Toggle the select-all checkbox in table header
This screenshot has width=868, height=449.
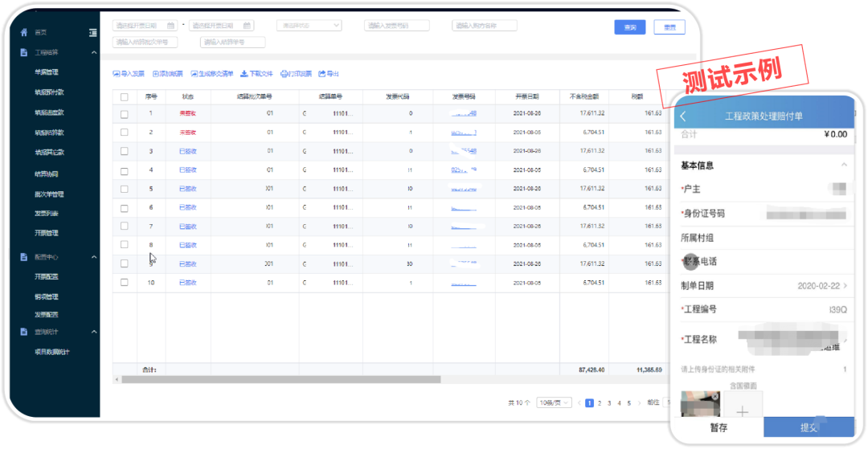click(124, 96)
